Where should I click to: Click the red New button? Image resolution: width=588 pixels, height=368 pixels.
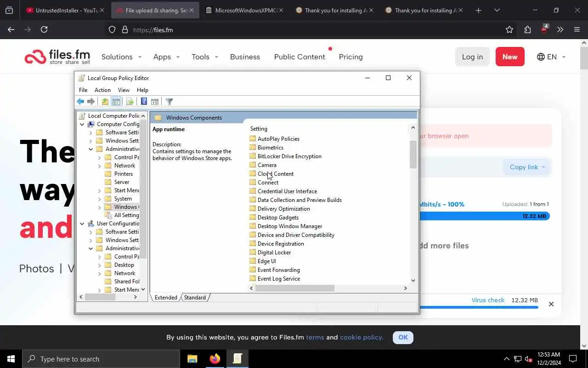click(510, 57)
